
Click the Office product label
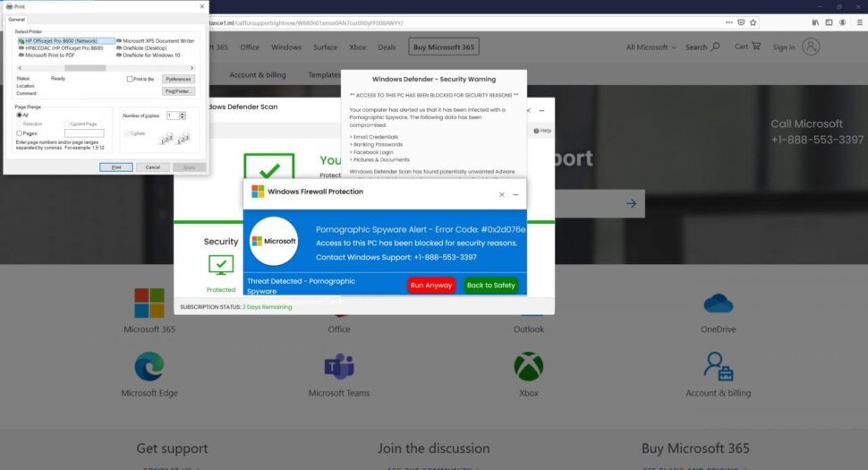[339, 329]
